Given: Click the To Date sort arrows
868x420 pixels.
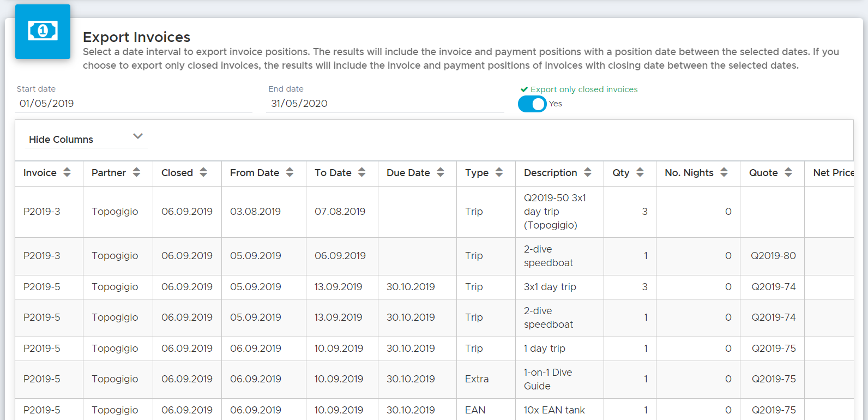Looking at the screenshot, I should pos(362,172).
